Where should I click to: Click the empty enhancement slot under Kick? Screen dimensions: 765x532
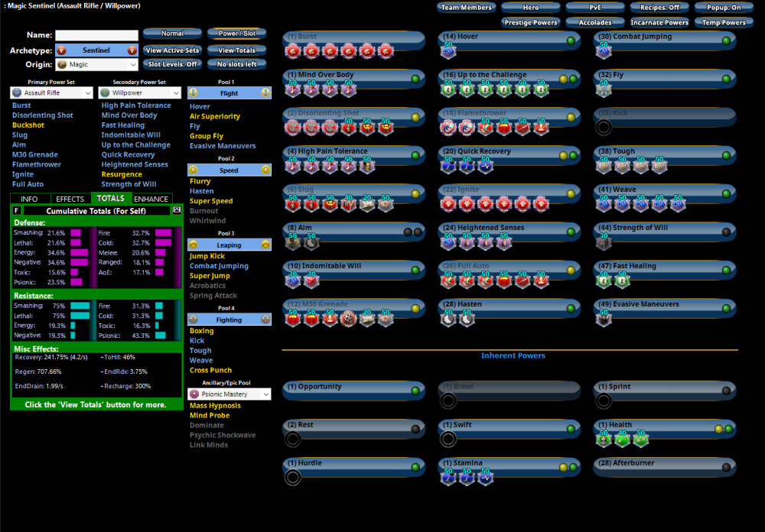pyautogui.click(x=604, y=128)
